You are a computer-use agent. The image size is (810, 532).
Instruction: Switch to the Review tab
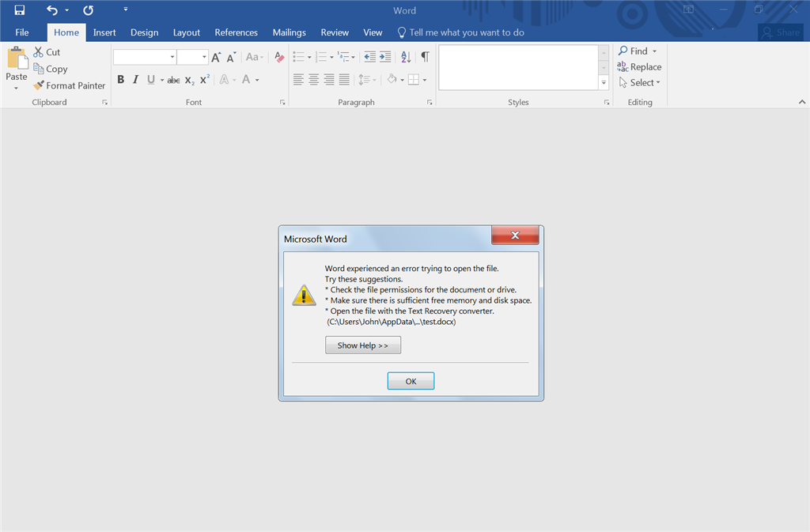click(335, 32)
